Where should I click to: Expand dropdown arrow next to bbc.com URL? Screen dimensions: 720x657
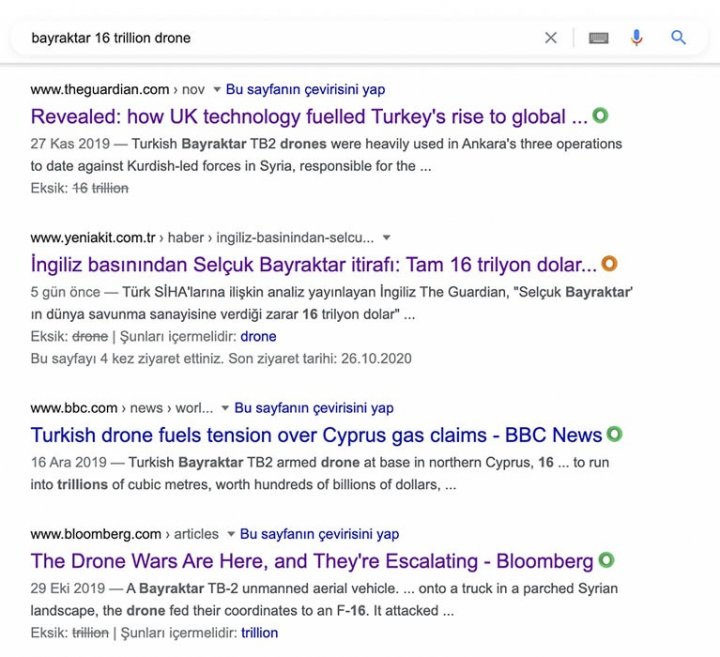tap(225, 408)
